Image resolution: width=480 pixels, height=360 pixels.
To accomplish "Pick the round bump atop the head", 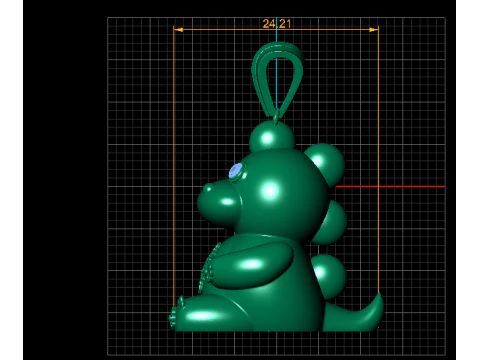I will click(272, 136).
